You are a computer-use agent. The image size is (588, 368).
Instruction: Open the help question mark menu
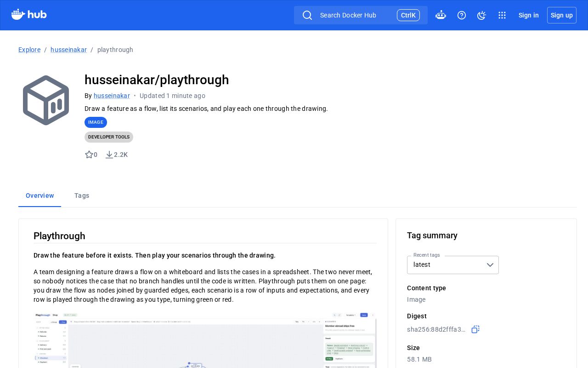point(462,15)
